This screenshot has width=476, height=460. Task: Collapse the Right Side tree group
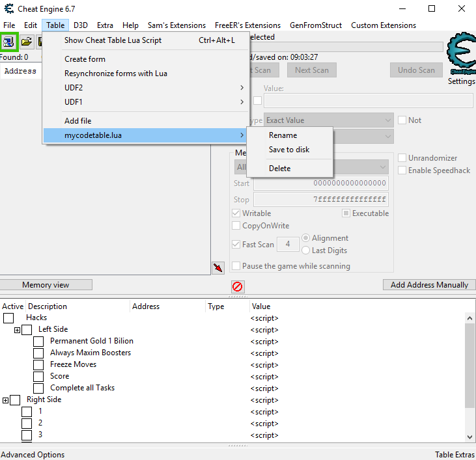[x=5, y=401]
